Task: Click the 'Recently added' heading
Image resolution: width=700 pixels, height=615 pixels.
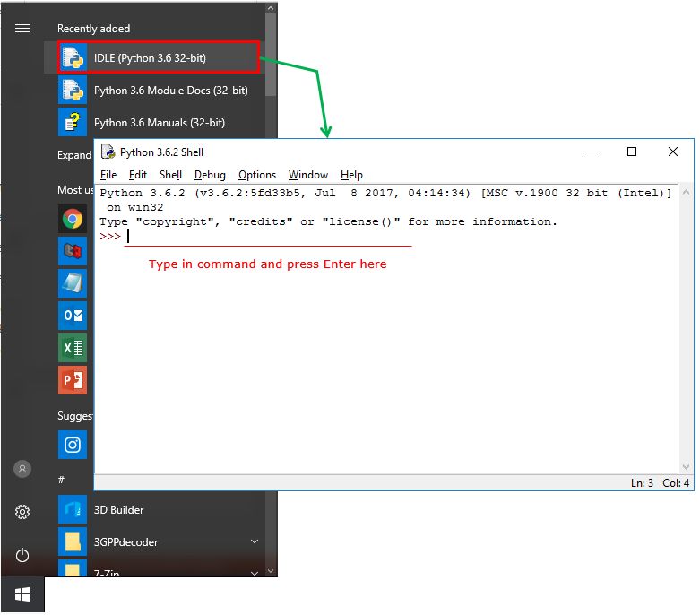Action: click(x=94, y=29)
